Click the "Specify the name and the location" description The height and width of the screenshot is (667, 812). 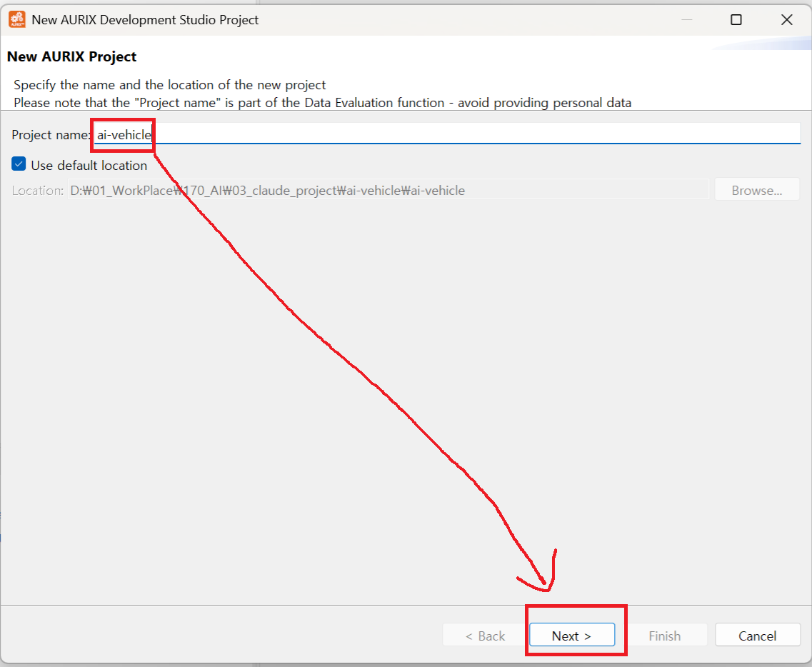[170, 85]
